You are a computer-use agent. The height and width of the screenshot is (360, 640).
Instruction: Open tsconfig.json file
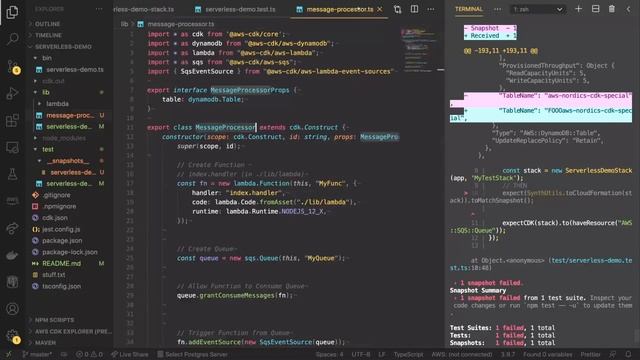[x=61, y=287]
